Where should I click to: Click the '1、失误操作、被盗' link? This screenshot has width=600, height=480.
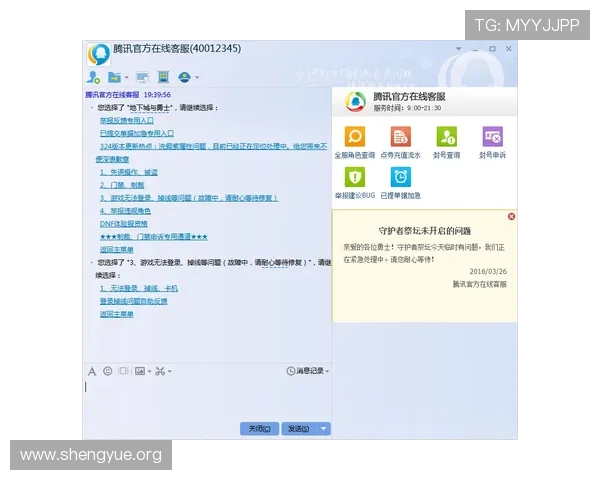129,172
